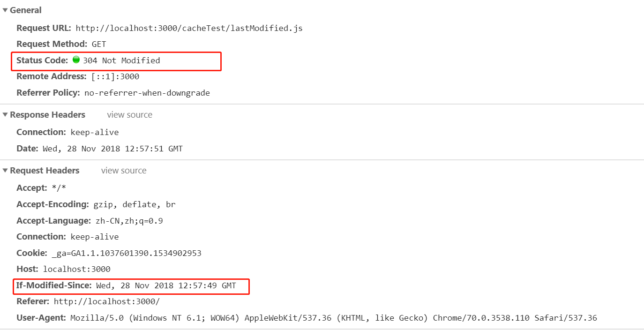
Task: Collapse the Response Headers section triangle
Action: (x=5, y=115)
